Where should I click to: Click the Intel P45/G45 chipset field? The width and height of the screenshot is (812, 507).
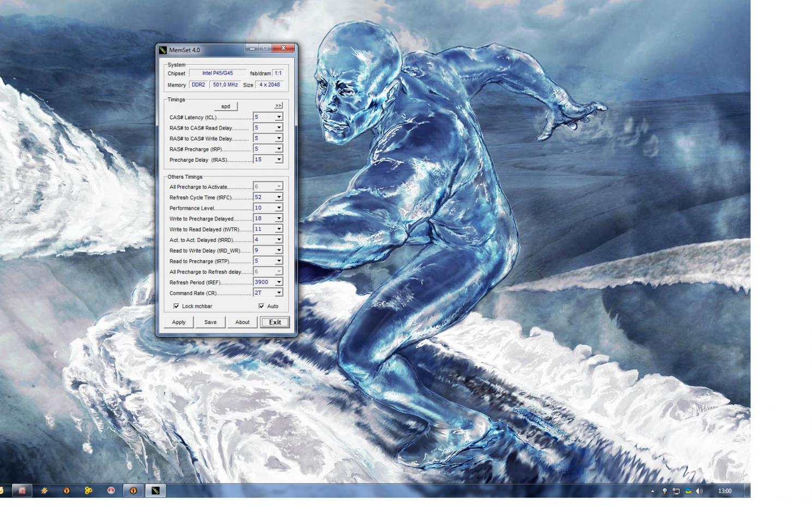217,73
